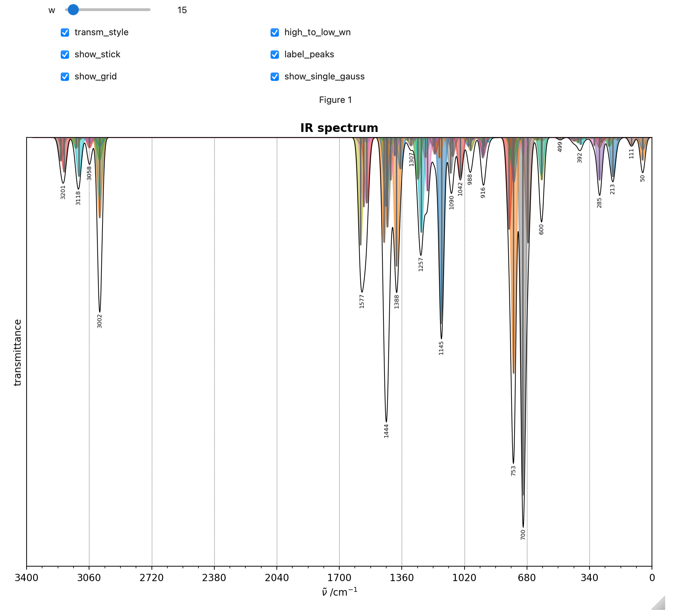Click peak label 700
Image resolution: width=673 pixels, height=616 pixels.
pyautogui.click(x=523, y=535)
